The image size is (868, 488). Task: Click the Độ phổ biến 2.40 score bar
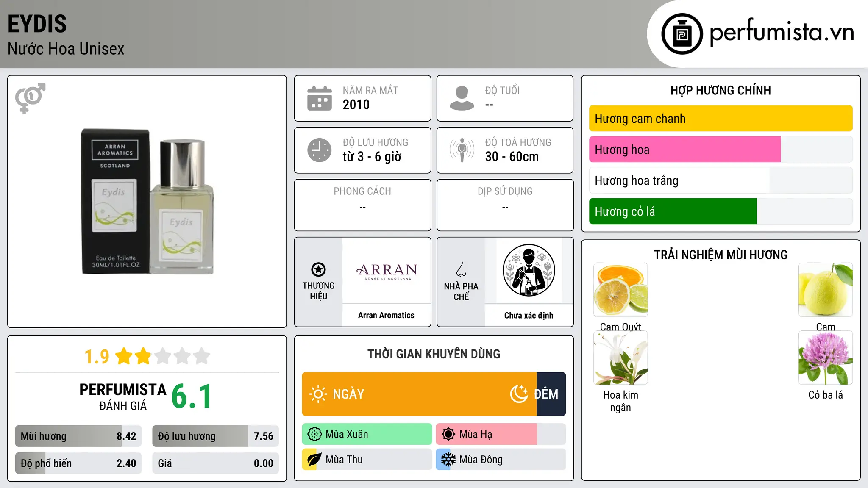click(x=78, y=463)
